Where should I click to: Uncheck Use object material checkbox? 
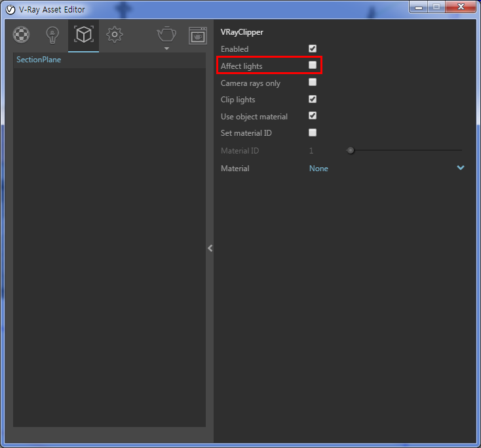tap(313, 115)
